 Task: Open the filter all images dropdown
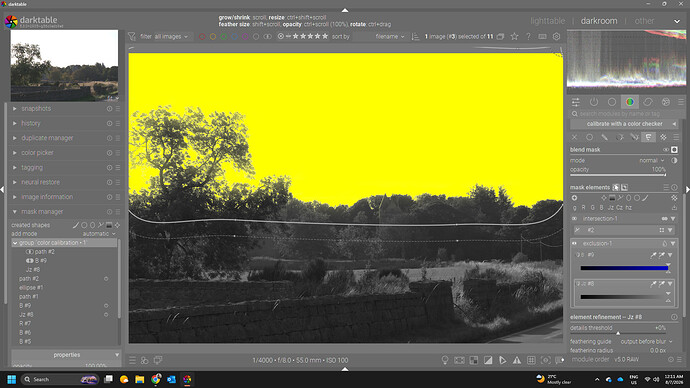(x=171, y=37)
